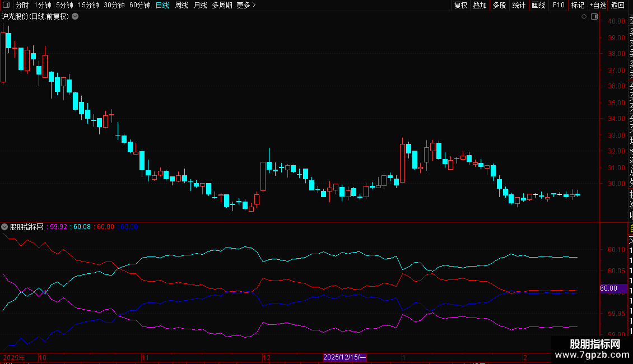
Task: Select the 1分钟 period tab
Action: pos(43,5)
